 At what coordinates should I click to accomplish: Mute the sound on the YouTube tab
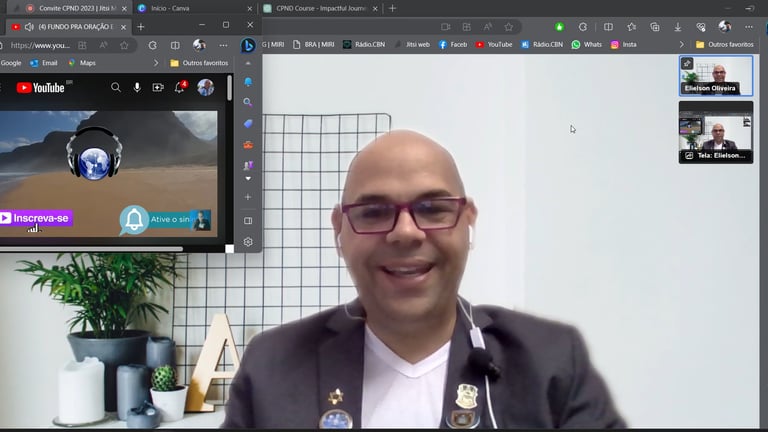click(x=29, y=27)
